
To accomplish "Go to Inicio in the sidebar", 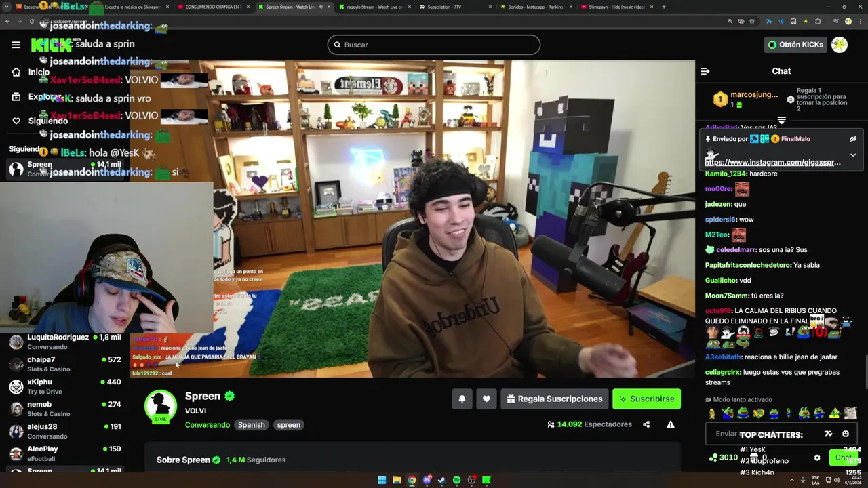I will point(31,73).
